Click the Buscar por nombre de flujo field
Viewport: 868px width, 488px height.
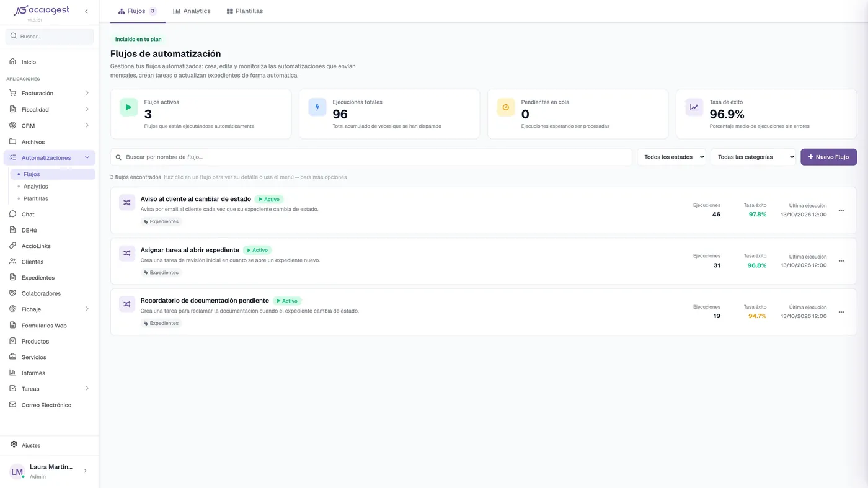pos(371,157)
